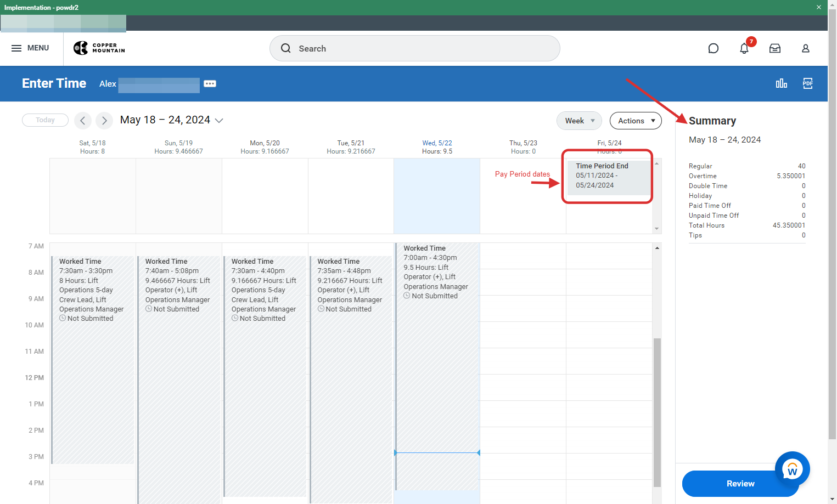This screenshot has height=504, width=837.
Task: Click the Search input field
Action: pos(415,48)
